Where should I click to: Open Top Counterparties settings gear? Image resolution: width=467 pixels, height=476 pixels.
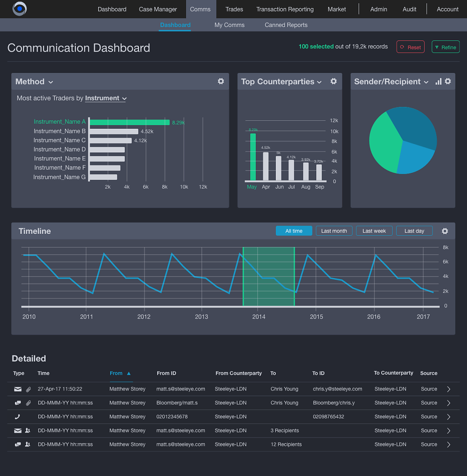pos(334,81)
